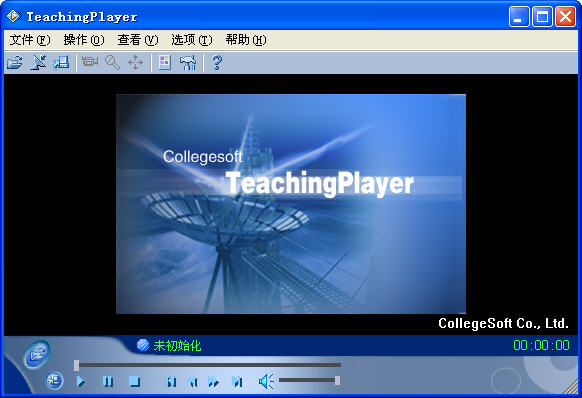Open the 选项(T) menu

pos(192,40)
